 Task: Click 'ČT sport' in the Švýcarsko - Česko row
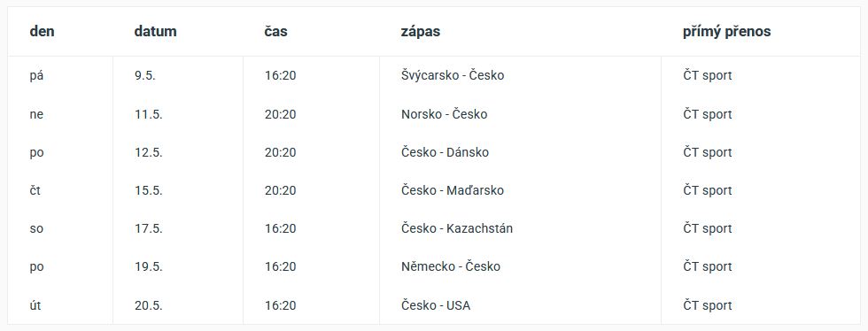pos(707,75)
